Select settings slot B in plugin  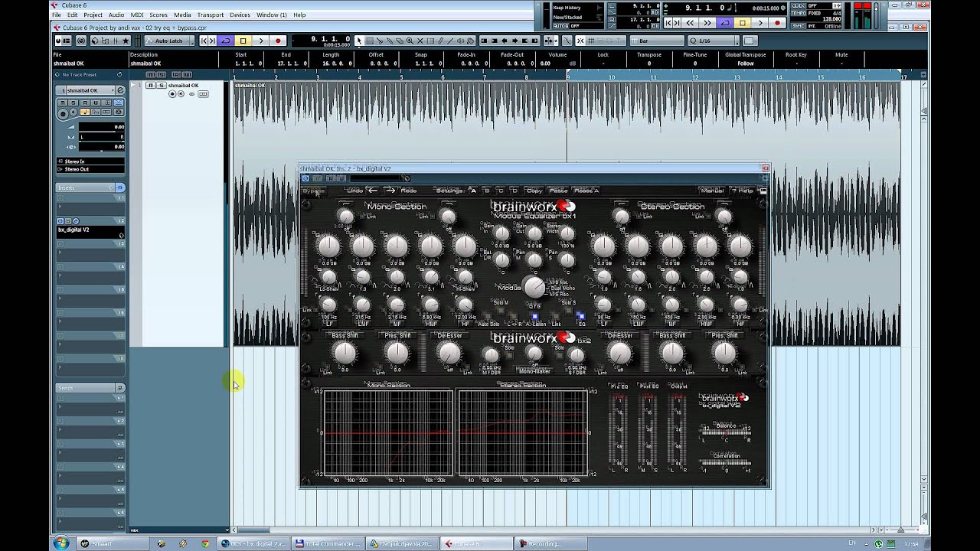pyautogui.click(x=486, y=191)
